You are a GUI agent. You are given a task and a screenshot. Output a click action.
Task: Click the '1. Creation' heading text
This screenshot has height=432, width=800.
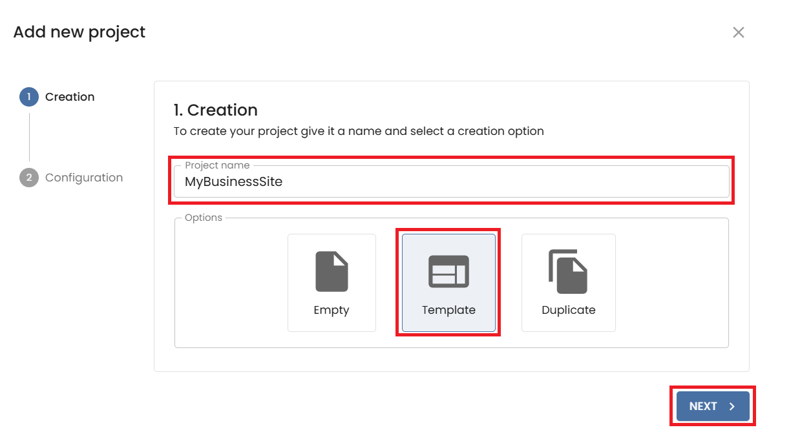[215, 110]
